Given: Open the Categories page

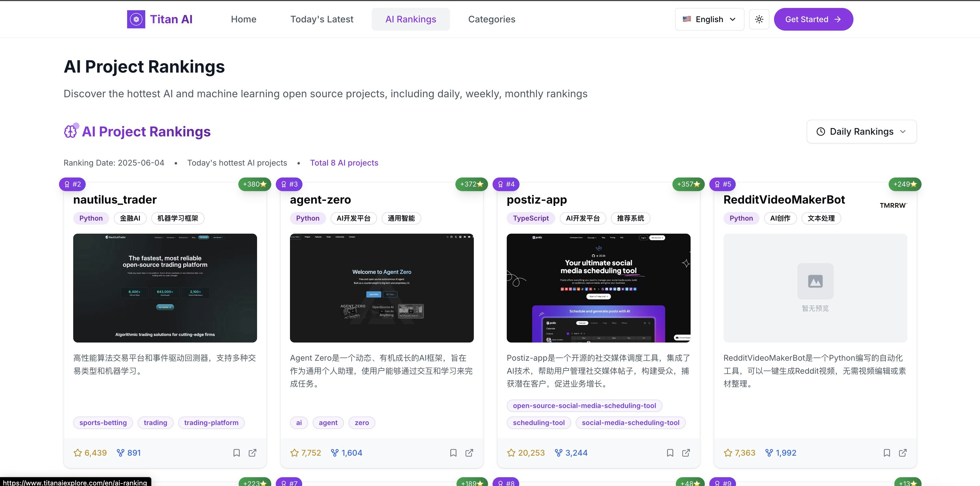Looking at the screenshot, I should [491, 19].
